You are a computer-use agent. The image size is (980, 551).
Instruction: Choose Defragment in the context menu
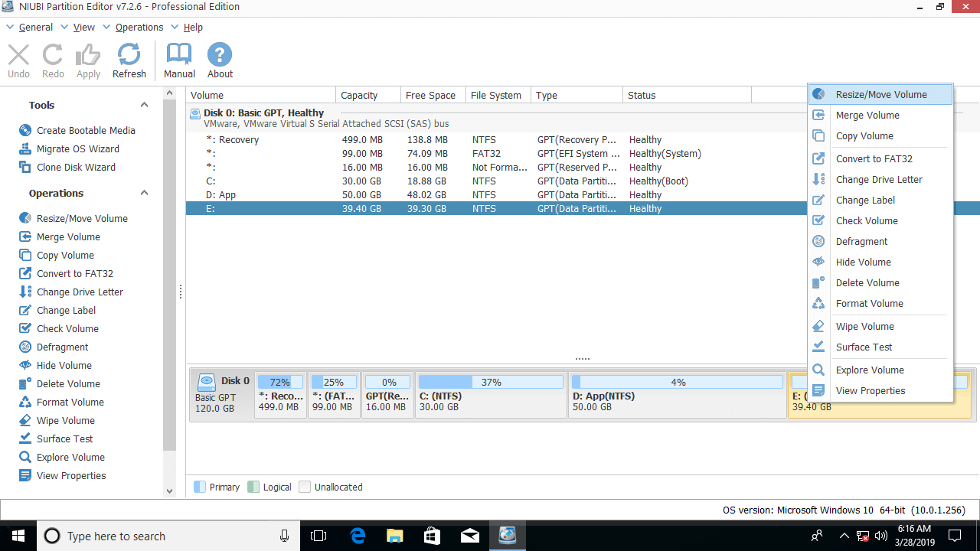[861, 241]
